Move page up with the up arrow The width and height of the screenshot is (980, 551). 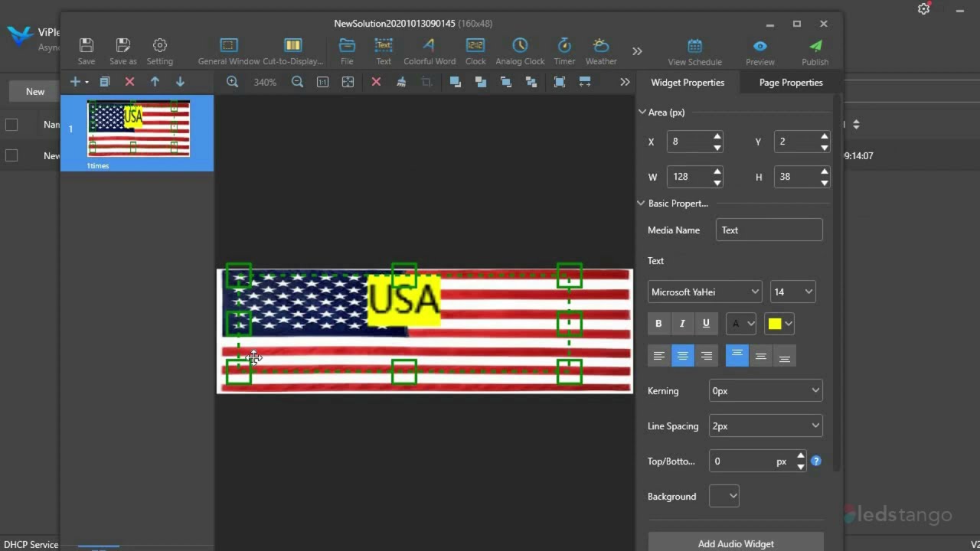pyautogui.click(x=155, y=82)
